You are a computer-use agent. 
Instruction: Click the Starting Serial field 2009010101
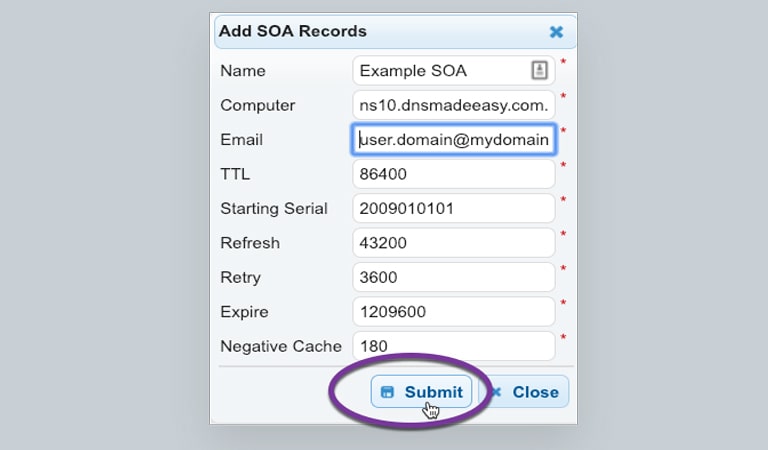point(454,208)
